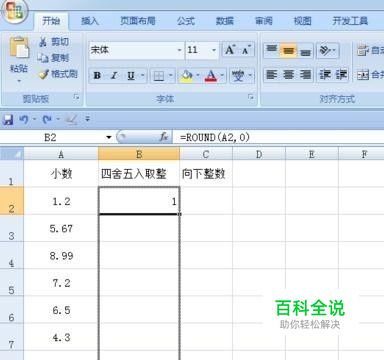Select column C header
Screen dimensions: 384x360
pyautogui.click(x=206, y=154)
